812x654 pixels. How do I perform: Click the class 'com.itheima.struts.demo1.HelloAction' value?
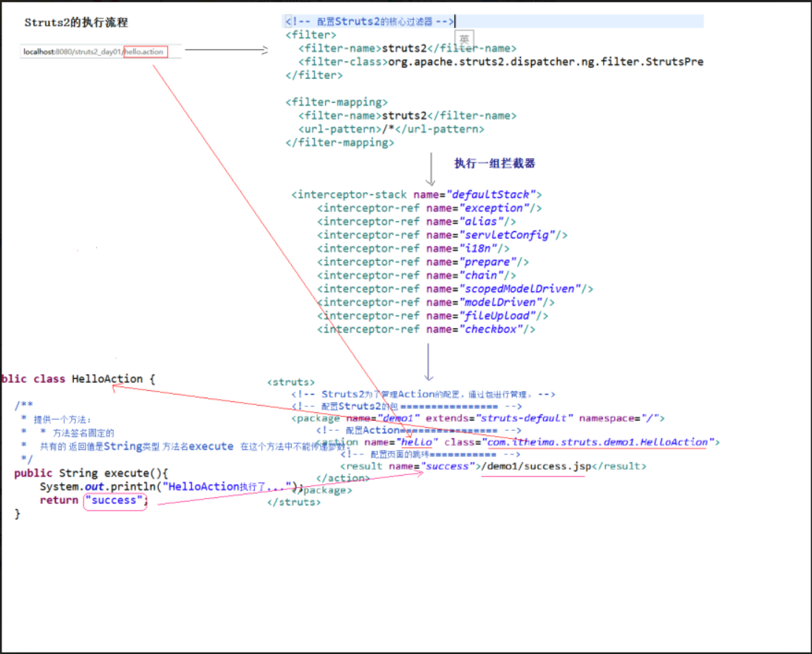[x=598, y=442]
